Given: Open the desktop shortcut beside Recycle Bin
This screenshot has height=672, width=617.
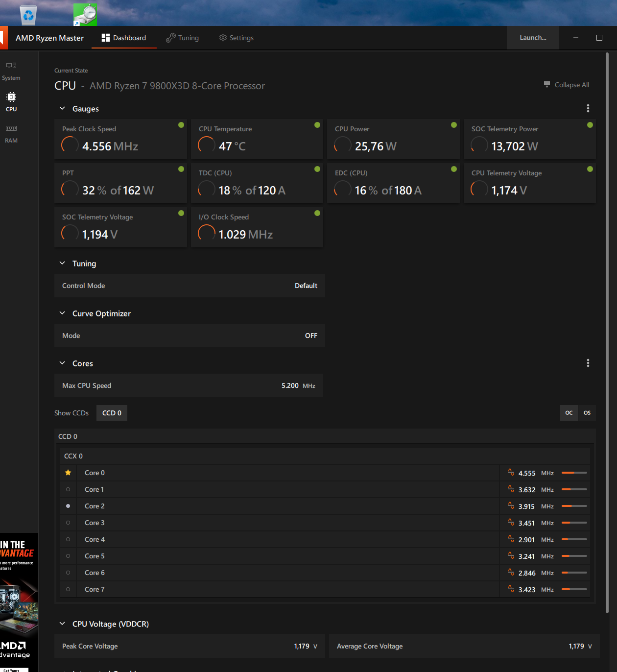Looking at the screenshot, I should click(85, 15).
